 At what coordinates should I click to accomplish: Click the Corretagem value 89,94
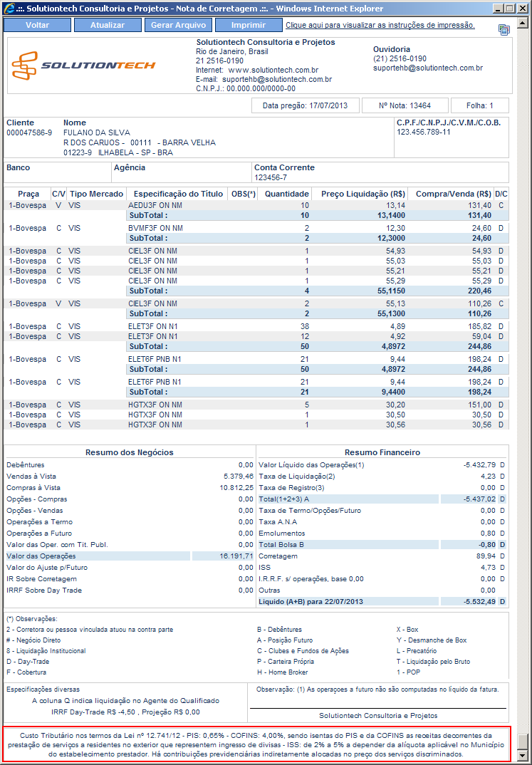pyautogui.click(x=486, y=556)
